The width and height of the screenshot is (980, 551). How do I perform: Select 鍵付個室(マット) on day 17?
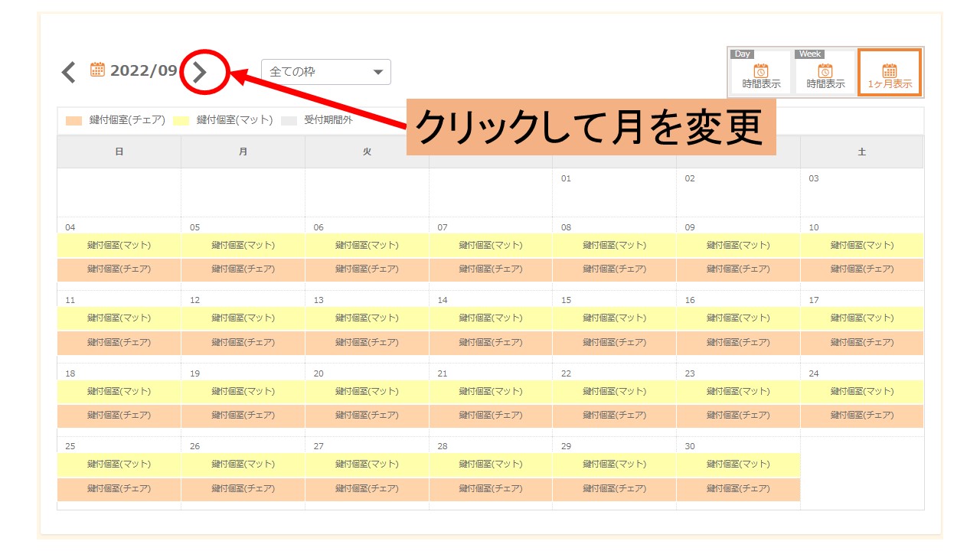pos(862,318)
